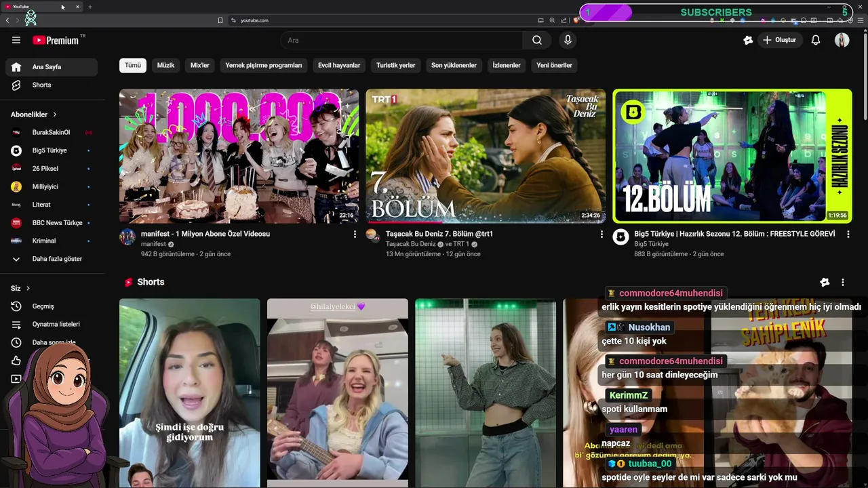Open Short of woman in plaid shirt
This screenshot has width=868, height=488.
pyautogui.click(x=486, y=393)
